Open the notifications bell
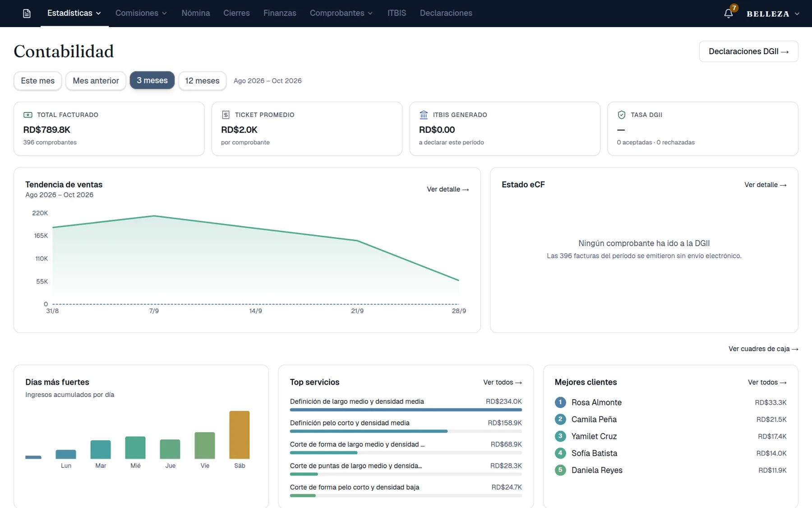This screenshot has width=812, height=508. pyautogui.click(x=728, y=14)
